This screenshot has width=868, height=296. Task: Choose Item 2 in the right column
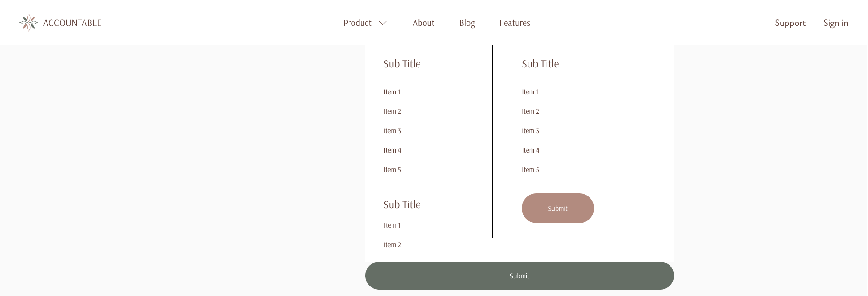tap(530, 111)
